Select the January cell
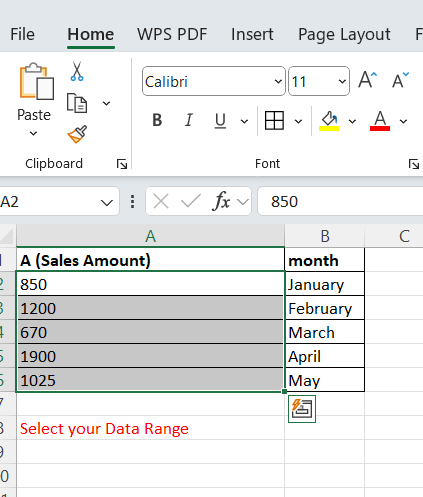Image resolution: width=423 pixels, height=497 pixels. (325, 284)
